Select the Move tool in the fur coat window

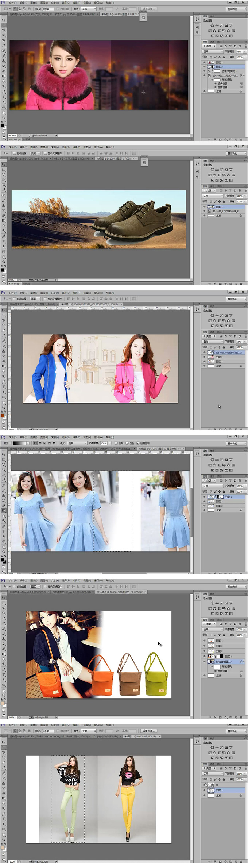pos(4,20)
